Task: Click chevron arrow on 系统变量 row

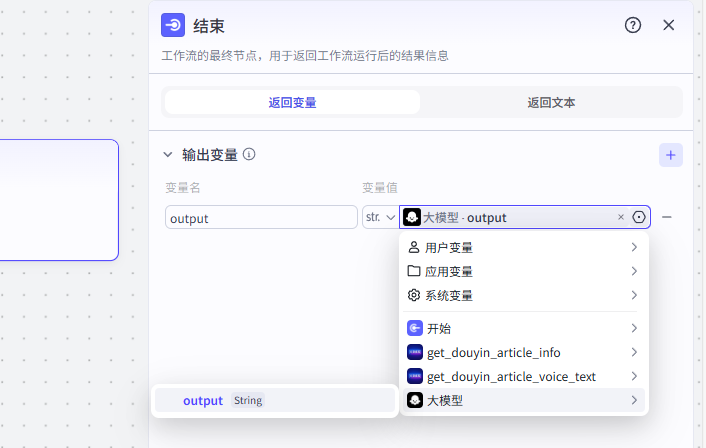Action: tap(634, 295)
